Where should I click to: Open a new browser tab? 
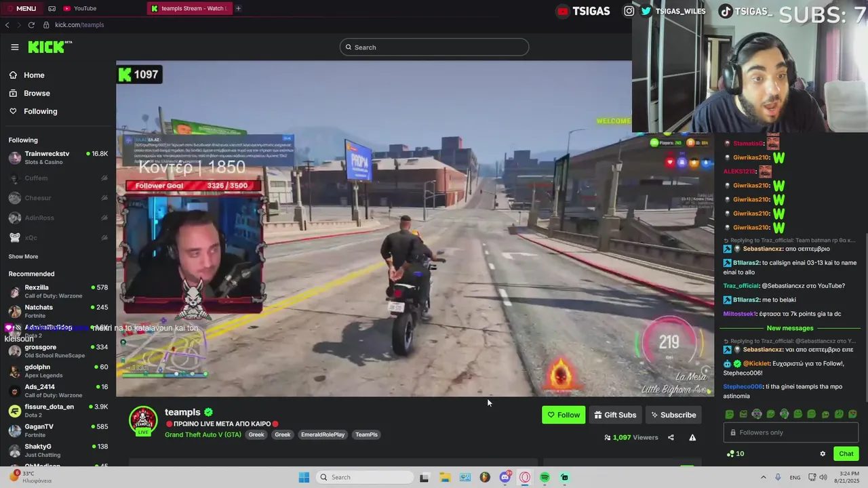(x=238, y=8)
